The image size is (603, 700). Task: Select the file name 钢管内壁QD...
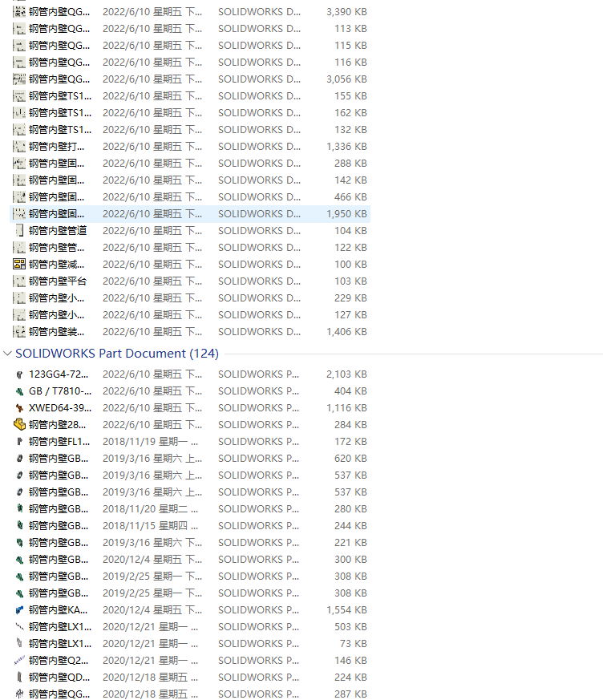(59, 678)
